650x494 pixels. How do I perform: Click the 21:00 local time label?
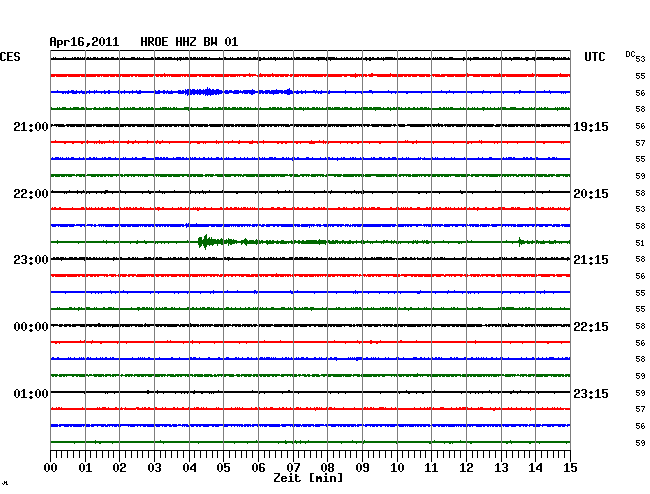31,127
